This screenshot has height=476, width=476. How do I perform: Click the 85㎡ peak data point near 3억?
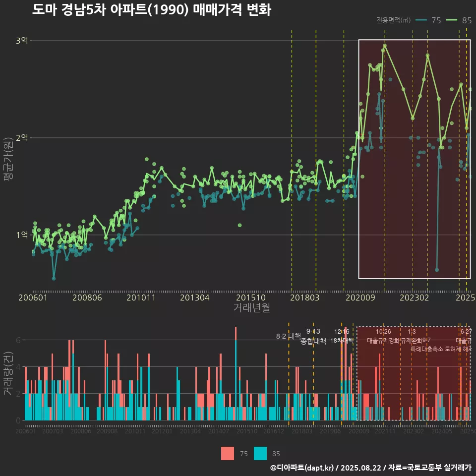[x=385, y=46]
